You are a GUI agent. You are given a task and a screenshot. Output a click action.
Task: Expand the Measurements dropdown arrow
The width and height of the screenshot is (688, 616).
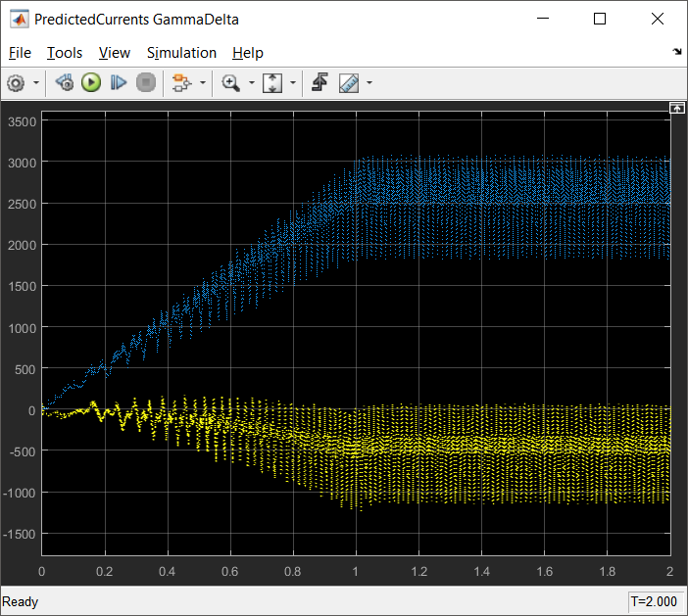[369, 83]
